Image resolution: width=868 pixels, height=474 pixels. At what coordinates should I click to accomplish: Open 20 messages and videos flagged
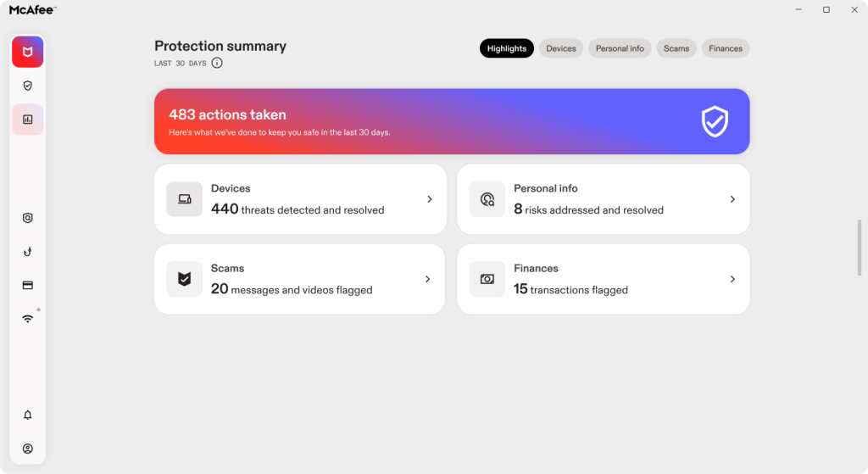[292, 289]
